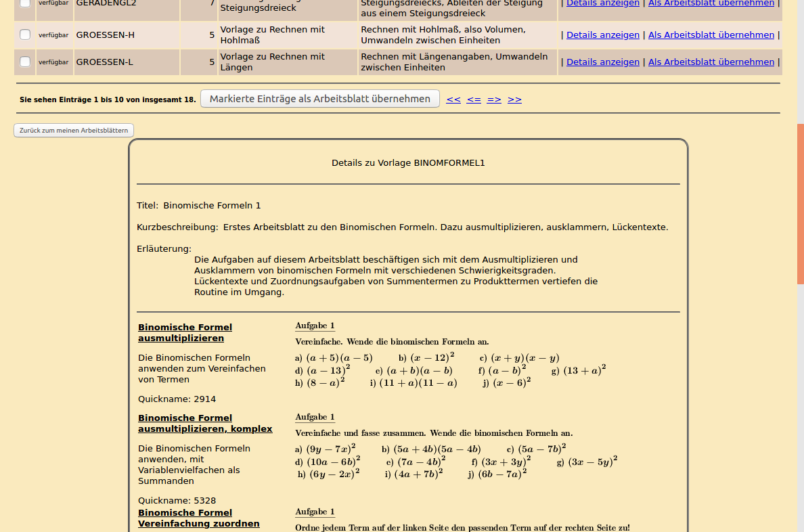Click exercise 'i) (11 + a)(11 − a)'
Screen dimensions: 804x532
pos(414,382)
